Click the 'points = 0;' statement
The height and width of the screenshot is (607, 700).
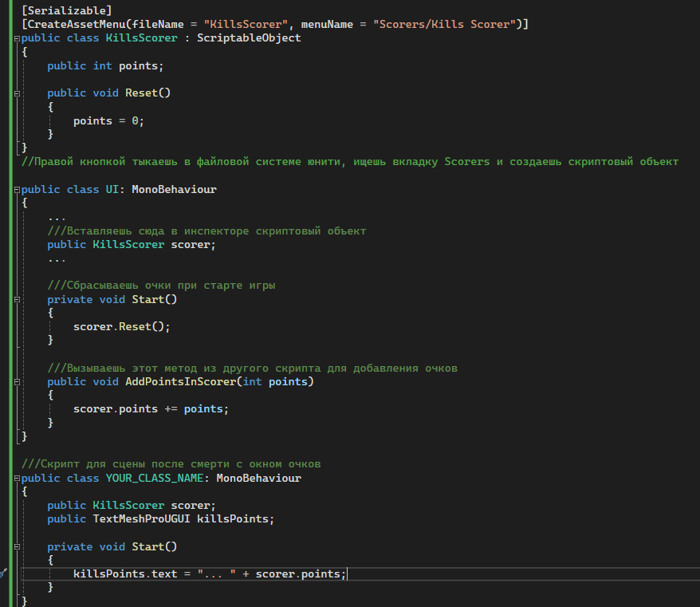pyautogui.click(x=108, y=121)
